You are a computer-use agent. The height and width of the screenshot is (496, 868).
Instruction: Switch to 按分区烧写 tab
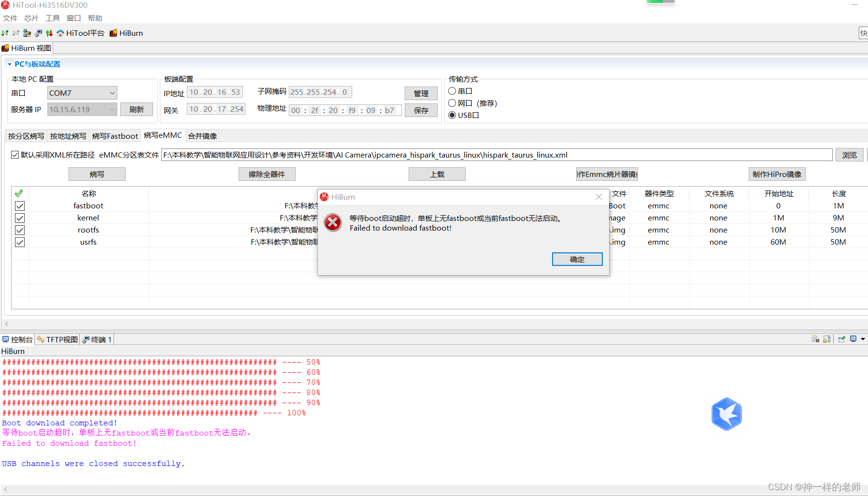(x=26, y=136)
